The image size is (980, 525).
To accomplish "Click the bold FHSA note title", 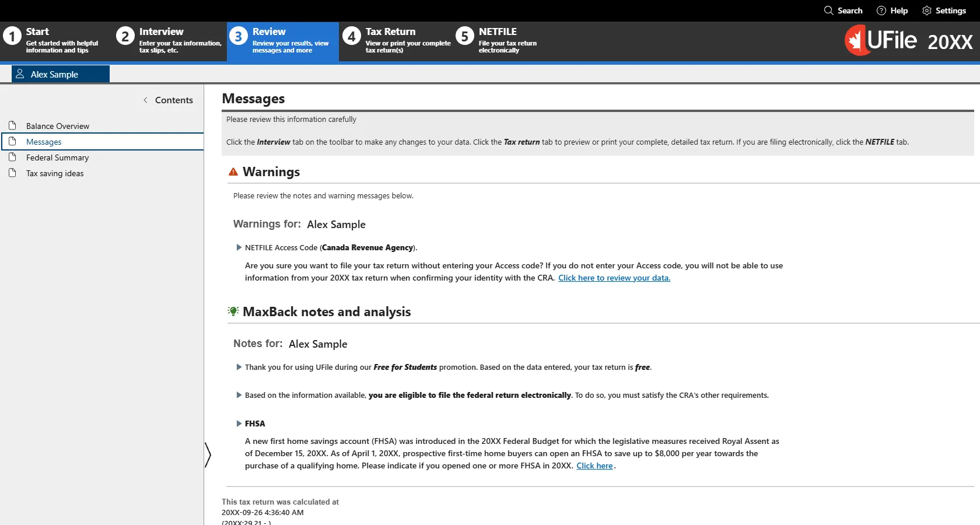I will (x=255, y=423).
